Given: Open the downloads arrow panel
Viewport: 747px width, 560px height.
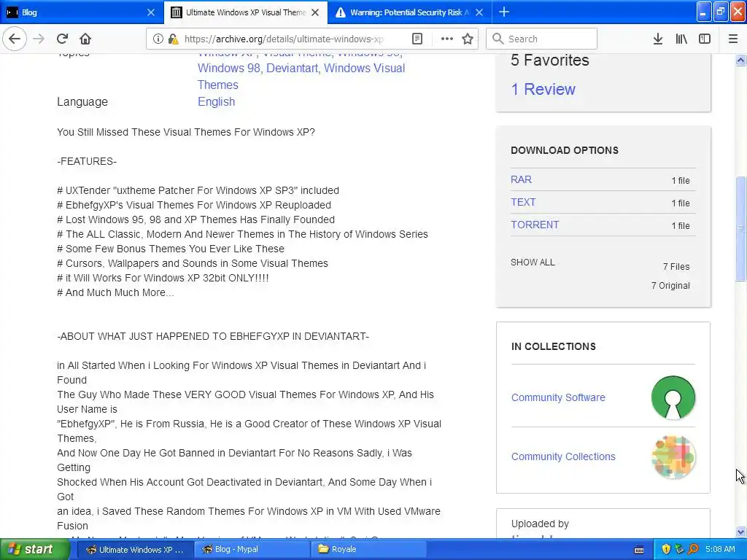Looking at the screenshot, I should coord(657,39).
